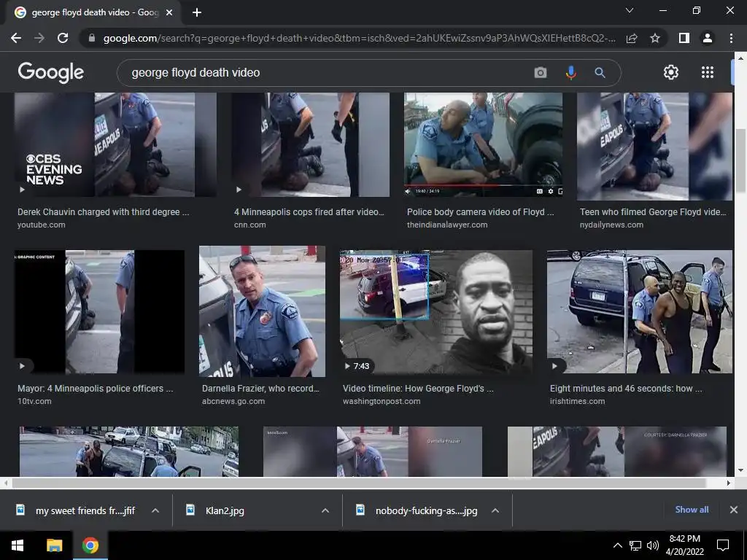Open '4 Minneapolis cops fired after video' result
This screenshot has width=747, height=560.
tap(309, 212)
